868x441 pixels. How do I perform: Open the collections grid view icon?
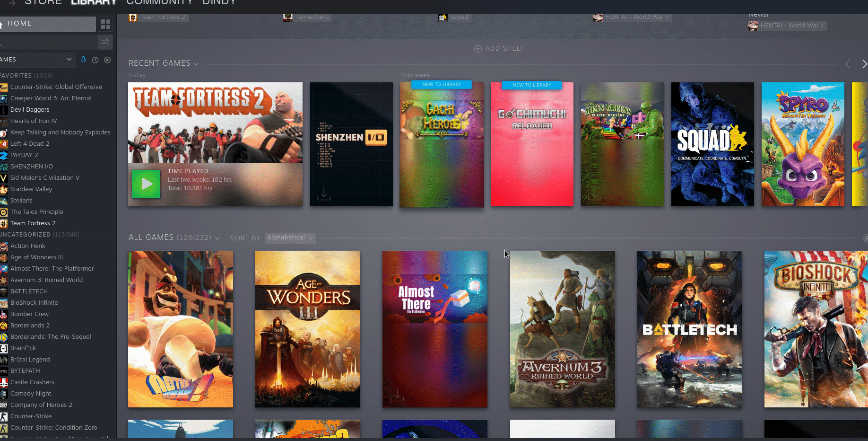pyautogui.click(x=105, y=24)
